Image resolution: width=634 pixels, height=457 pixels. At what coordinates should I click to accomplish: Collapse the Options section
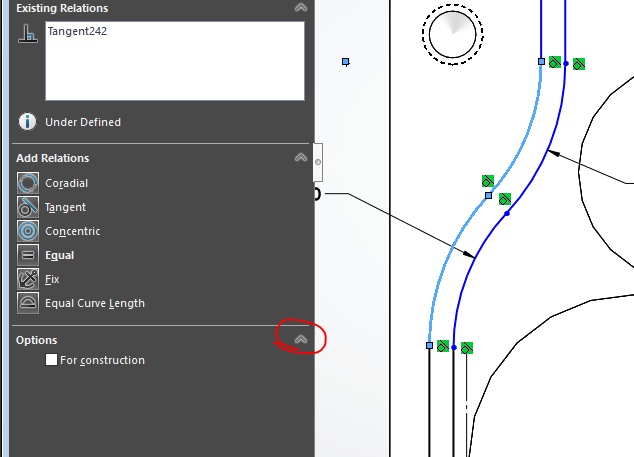coord(300,339)
